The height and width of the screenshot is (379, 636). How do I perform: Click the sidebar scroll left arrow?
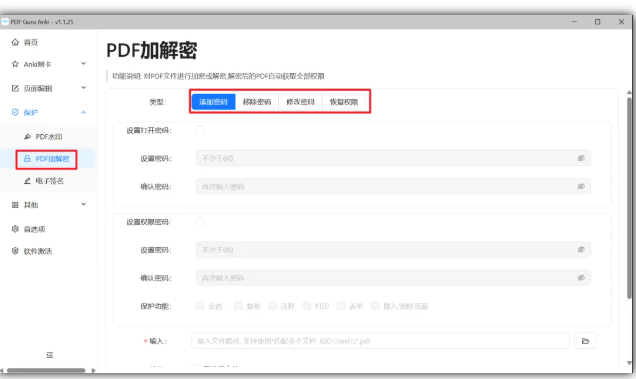[x=2, y=370]
